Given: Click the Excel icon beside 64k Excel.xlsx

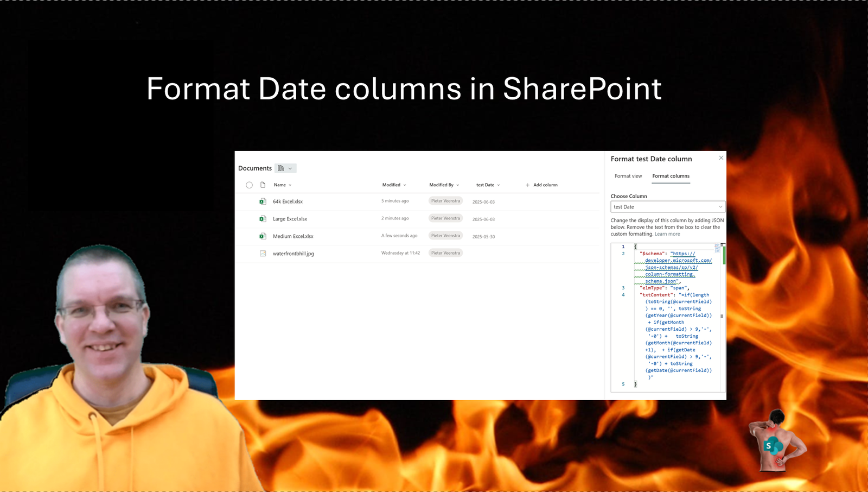Looking at the screenshot, I should click(263, 201).
